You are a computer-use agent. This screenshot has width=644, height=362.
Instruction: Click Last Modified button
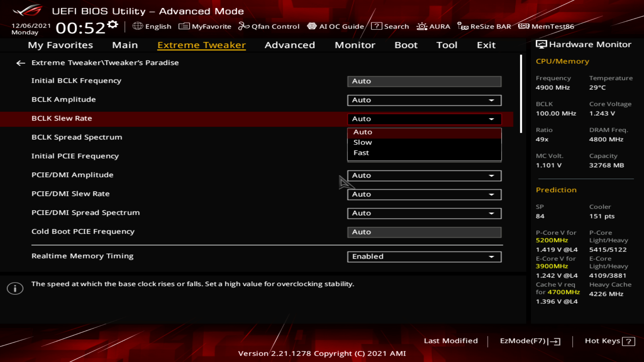pos(450,341)
